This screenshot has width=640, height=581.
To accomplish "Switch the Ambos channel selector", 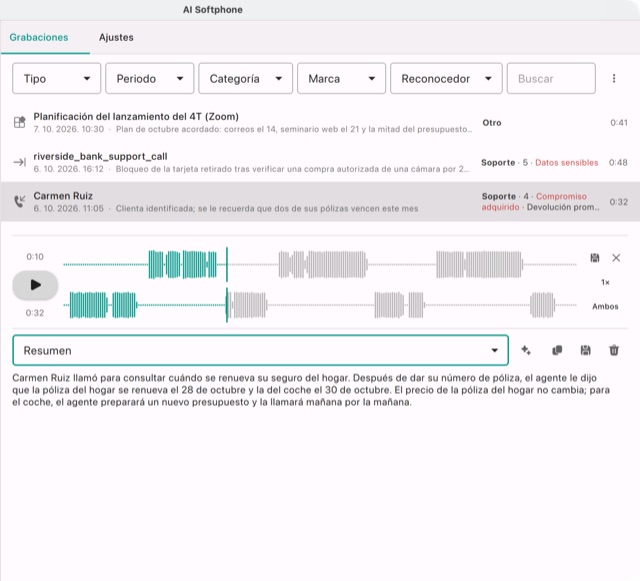I will tap(605, 306).
